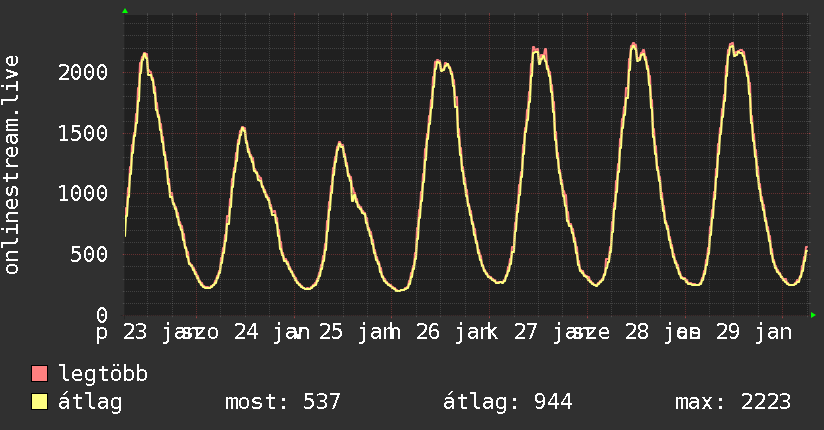Click the vertical title 'onlinestream.live'
Viewport: 824px width, 430px height.
tap(12, 165)
